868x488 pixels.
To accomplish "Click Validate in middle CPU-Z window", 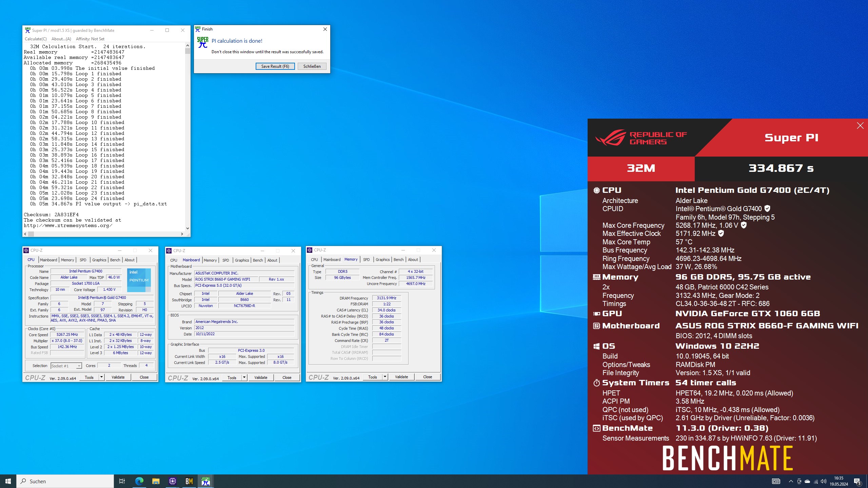I will (x=261, y=378).
